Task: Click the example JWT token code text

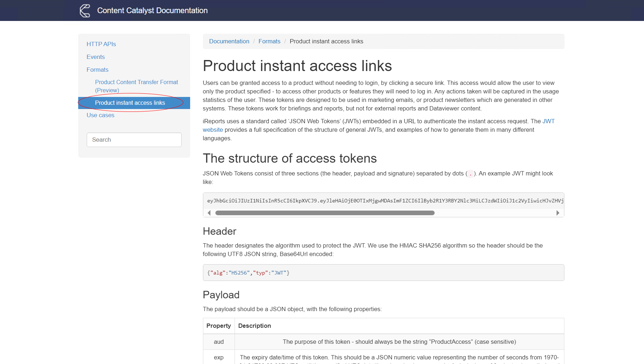Action: [x=383, y=201]
